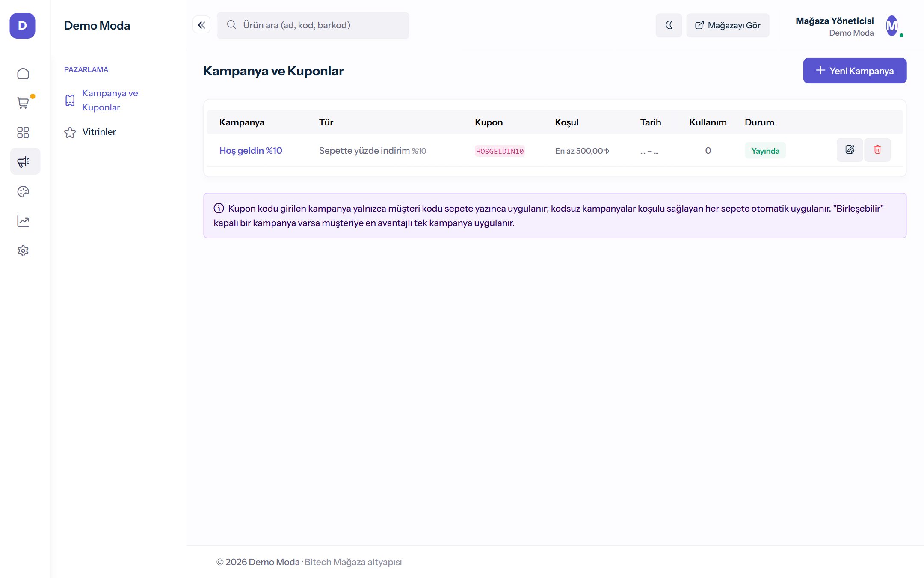Open the orders cart sidebar icon
This screenshot has height=578, width=924.
point(23,103)
